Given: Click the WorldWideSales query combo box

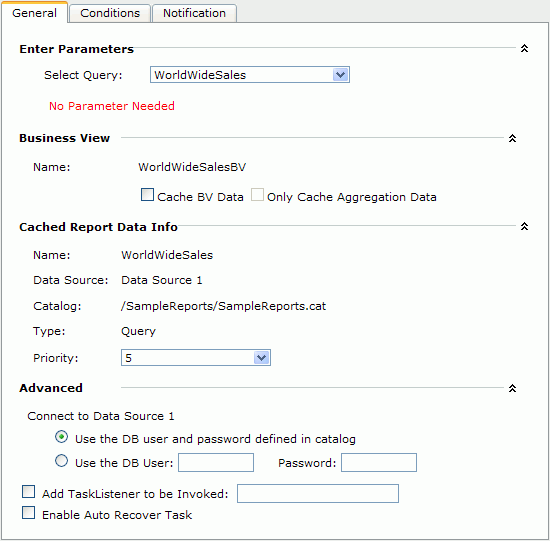Looking at the screenshot, I should [x=250, y=75].
